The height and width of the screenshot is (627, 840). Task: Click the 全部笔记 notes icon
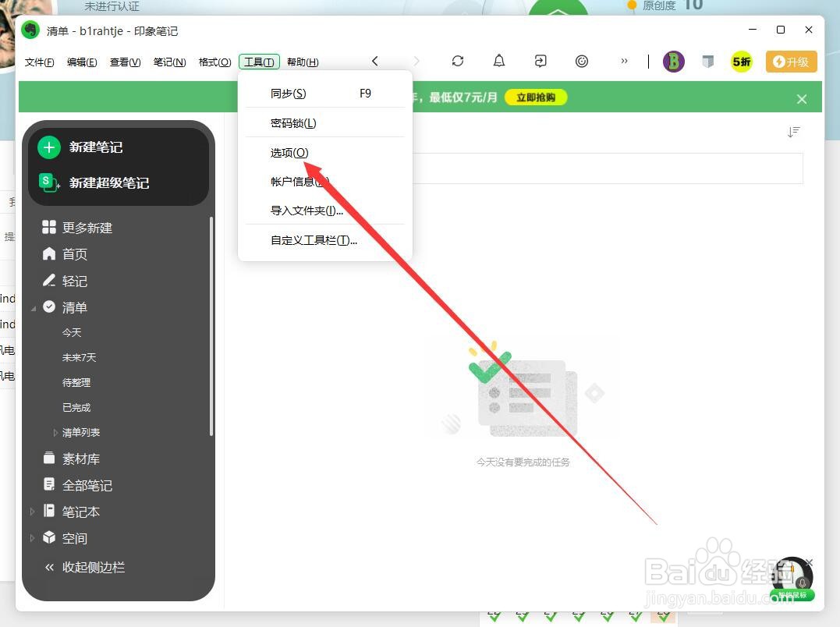click(49, 484)
